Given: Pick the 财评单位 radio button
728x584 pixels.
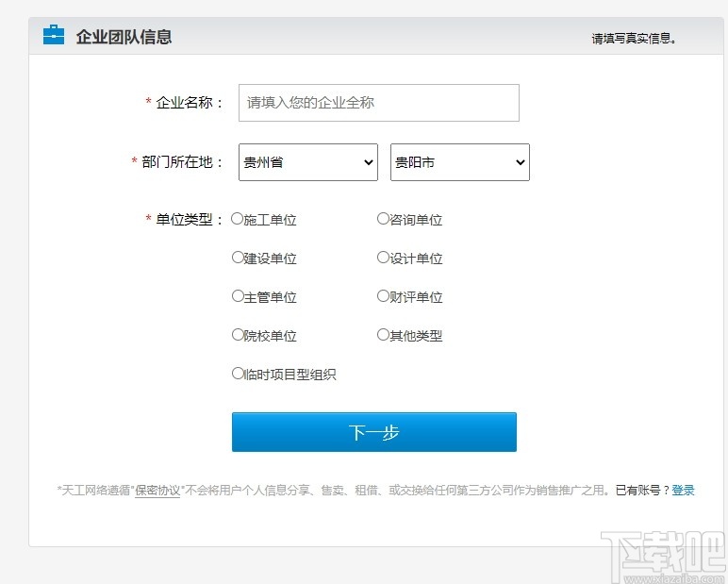Looking at the screenshot, I should [383, 296].
